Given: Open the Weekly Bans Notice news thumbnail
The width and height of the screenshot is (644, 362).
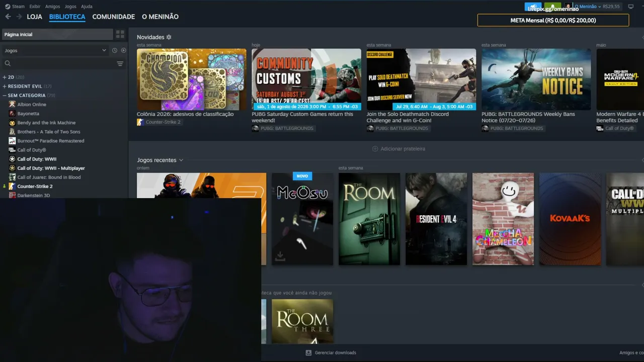Looking at the screenshot, I should [x=536, y=79].
